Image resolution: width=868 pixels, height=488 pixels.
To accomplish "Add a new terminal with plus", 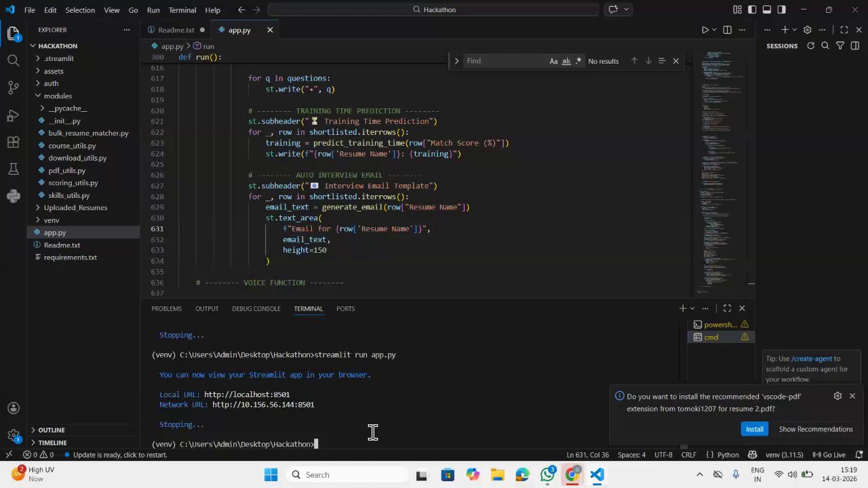I will pyautogui.click(x=682, y=308).
